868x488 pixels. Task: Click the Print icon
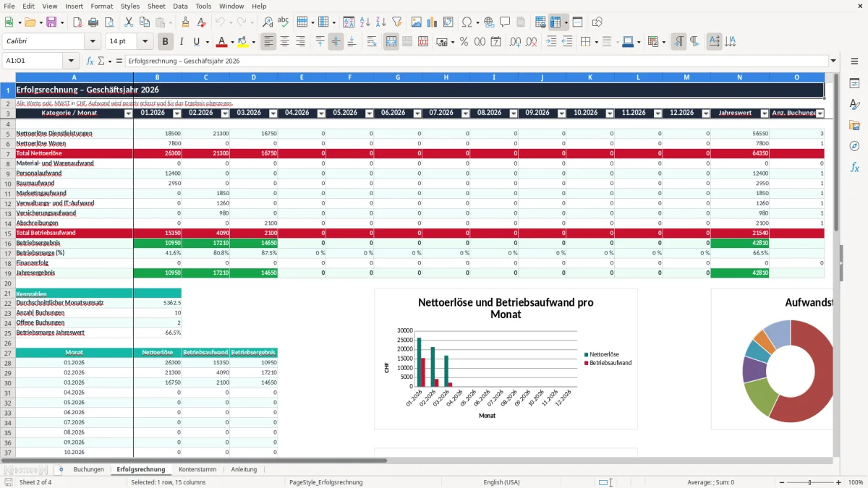tap(93, 22)
